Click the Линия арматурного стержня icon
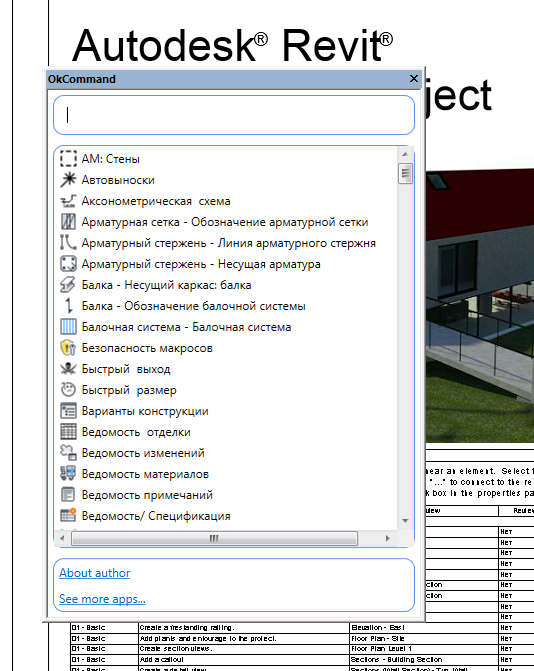The image size is (534, 671). [68, 243]
